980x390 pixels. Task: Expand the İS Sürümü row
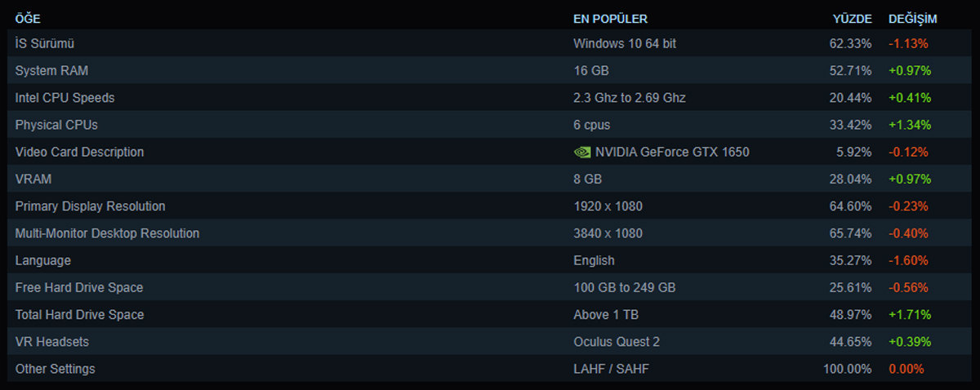point(490,43)
